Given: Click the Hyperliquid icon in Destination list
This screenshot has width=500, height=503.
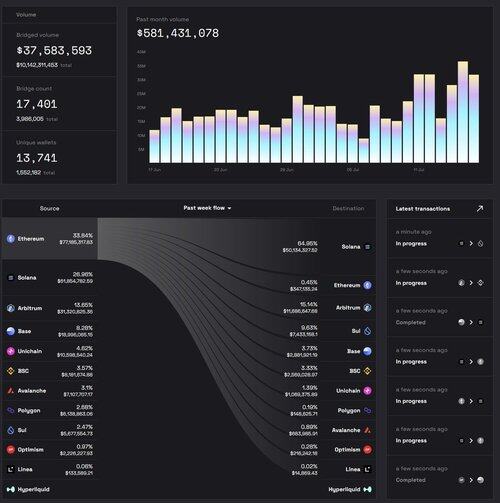Looking at the screenshot, I should [x=367, y=489].
